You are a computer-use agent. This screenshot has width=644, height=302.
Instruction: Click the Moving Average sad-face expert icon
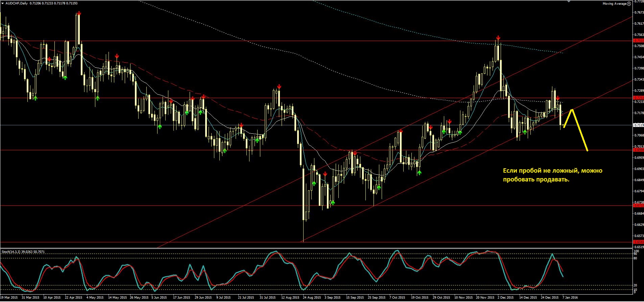(x=629, y=4)
